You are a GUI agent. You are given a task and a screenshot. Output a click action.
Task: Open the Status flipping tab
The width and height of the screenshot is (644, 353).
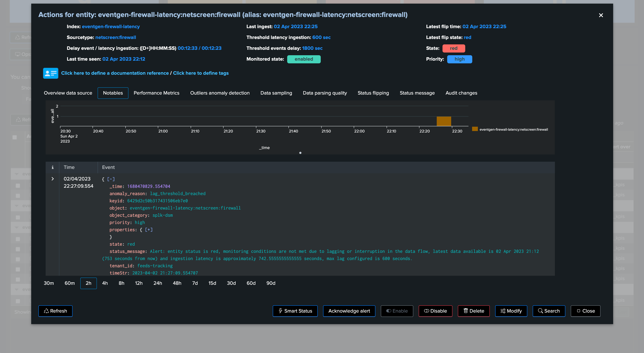(373, 93)
